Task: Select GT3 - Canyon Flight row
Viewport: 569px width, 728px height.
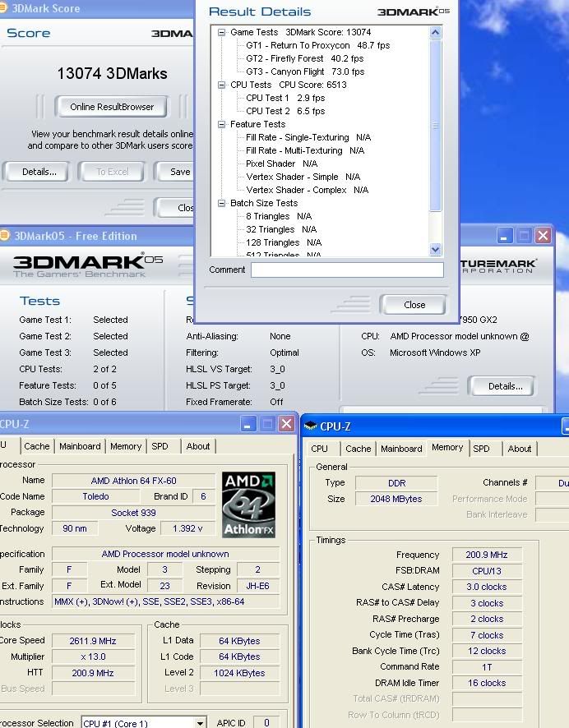Action: [305, 72]
